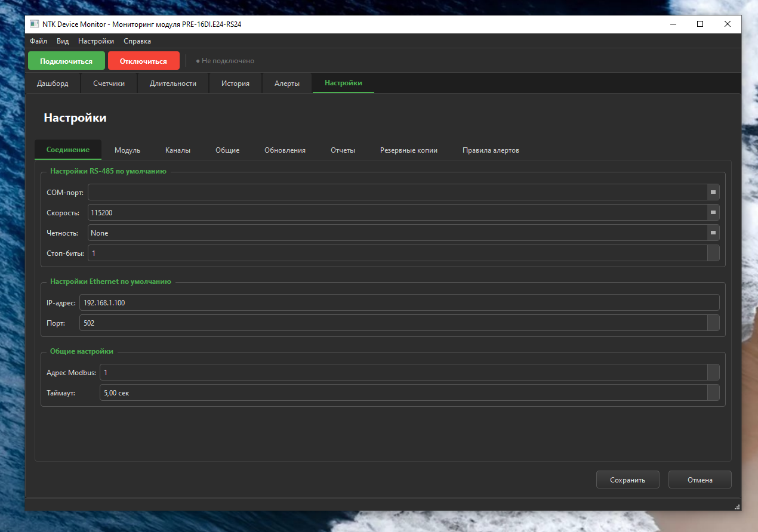Minimize the NTK Device Monitor window

[x=673, y=24]
